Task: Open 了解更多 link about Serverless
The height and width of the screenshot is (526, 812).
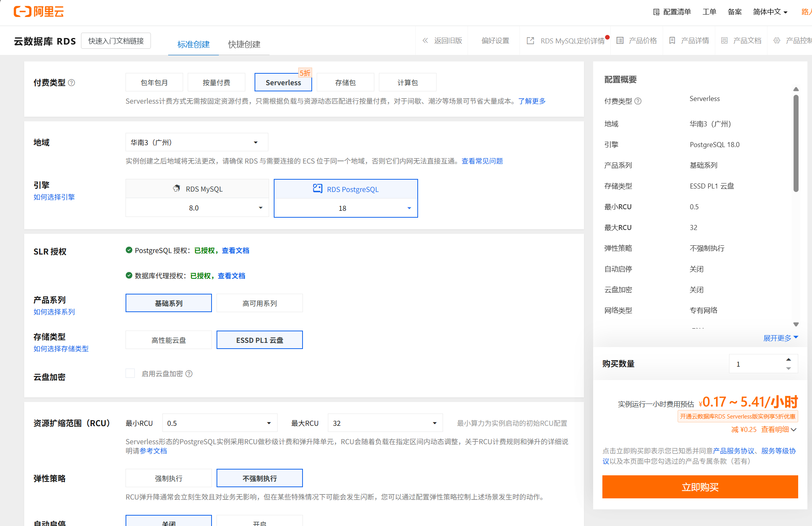Action: [532, 101]
